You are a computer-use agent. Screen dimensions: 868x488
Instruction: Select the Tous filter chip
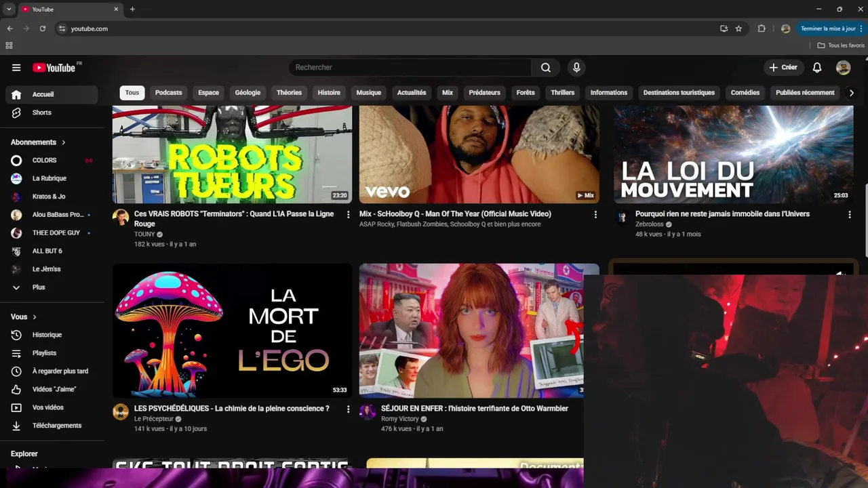[132, 92]
